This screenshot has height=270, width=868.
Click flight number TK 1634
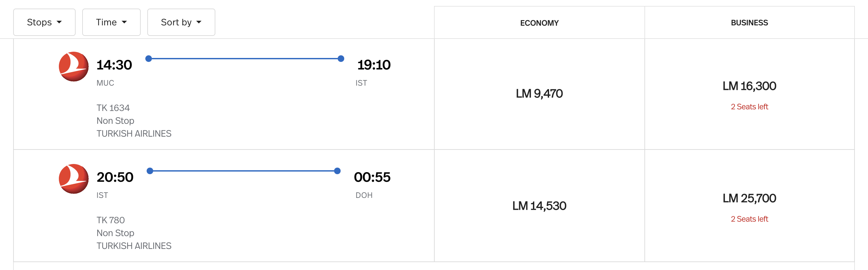point(113,108)
